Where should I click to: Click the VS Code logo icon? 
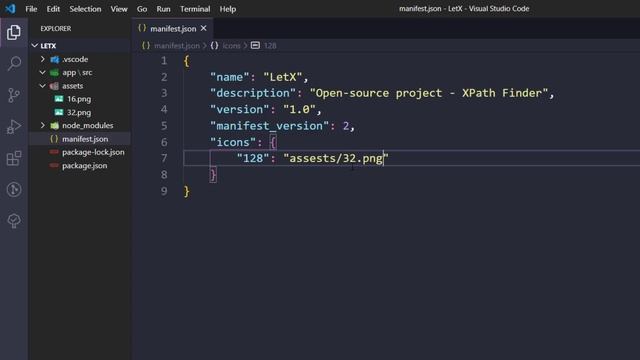pyautogui.click(x=10, y=9)
